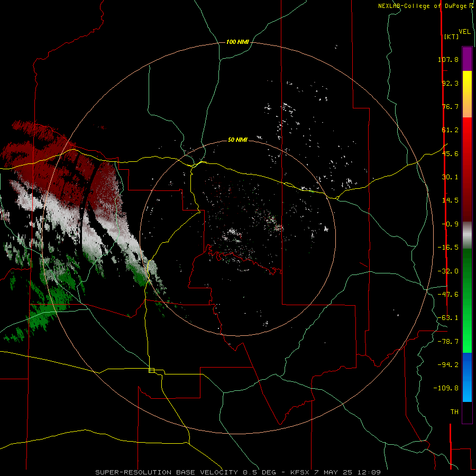Click the 76.7 legend value
Image resolution: width=476 pixels, height=476 pixels.
tap(450, 106)
